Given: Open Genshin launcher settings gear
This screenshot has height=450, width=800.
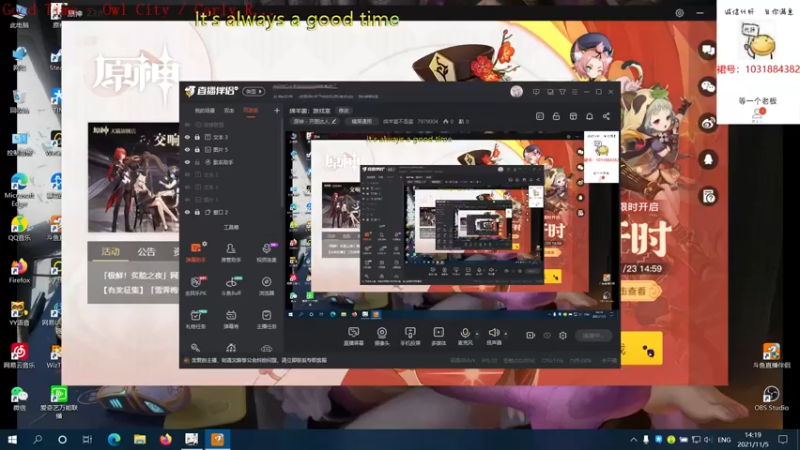Looking at the screenshot, I should tap(680, 13).
